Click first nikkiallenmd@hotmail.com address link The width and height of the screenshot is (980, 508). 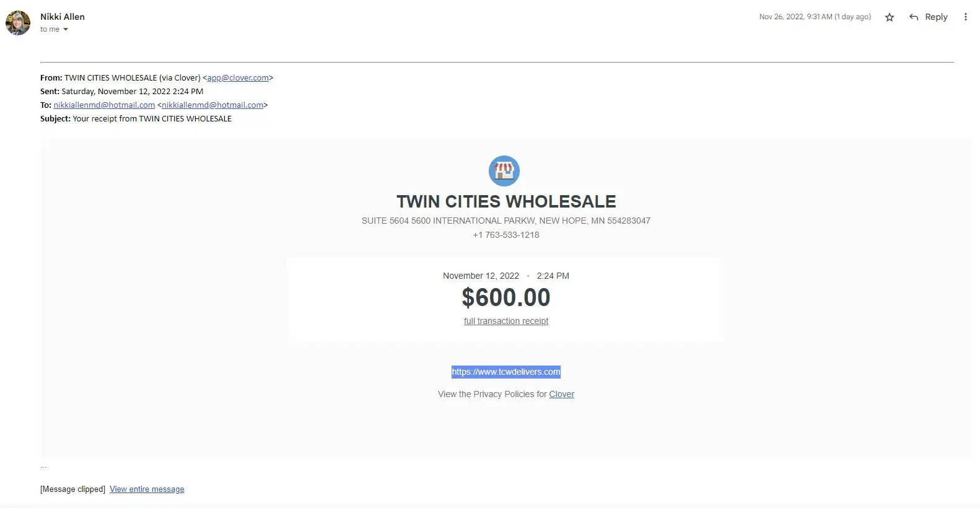(104, 105)
